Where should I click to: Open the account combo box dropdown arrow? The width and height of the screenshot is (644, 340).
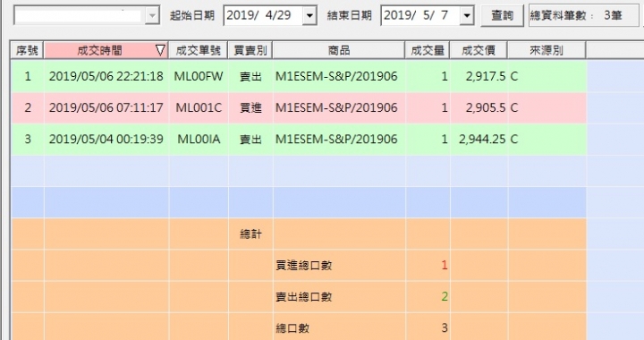152,16
